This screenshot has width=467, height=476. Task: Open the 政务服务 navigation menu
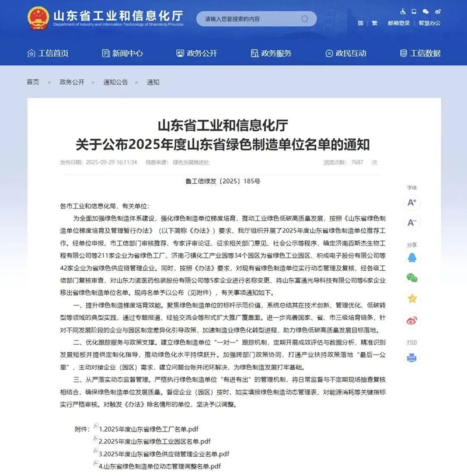pyautogui.click(x=274, y=52)
